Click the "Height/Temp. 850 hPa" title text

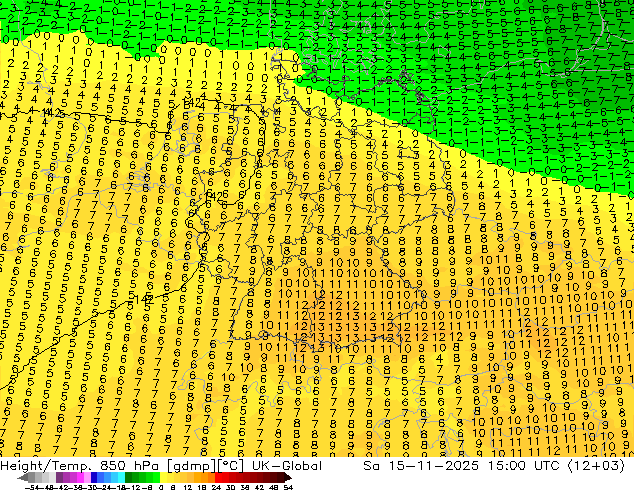click(80, 466)
